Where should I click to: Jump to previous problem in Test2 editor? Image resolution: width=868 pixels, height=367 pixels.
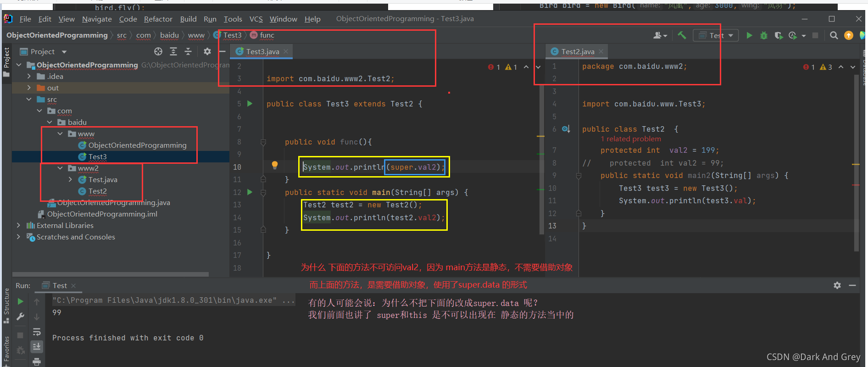841,67
